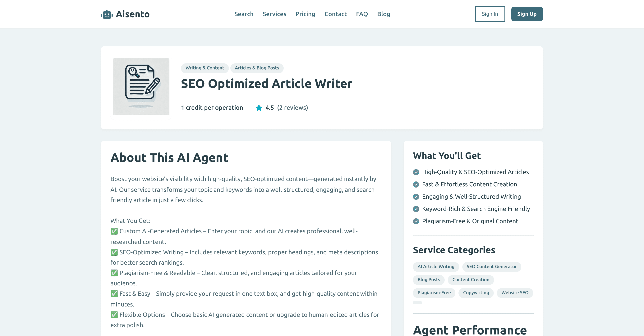Visit the Blog via the navbar link

[x=384, y=14]
